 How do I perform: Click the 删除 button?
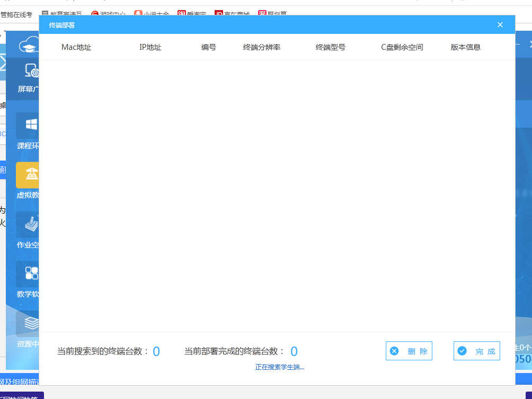coord(409,351)
